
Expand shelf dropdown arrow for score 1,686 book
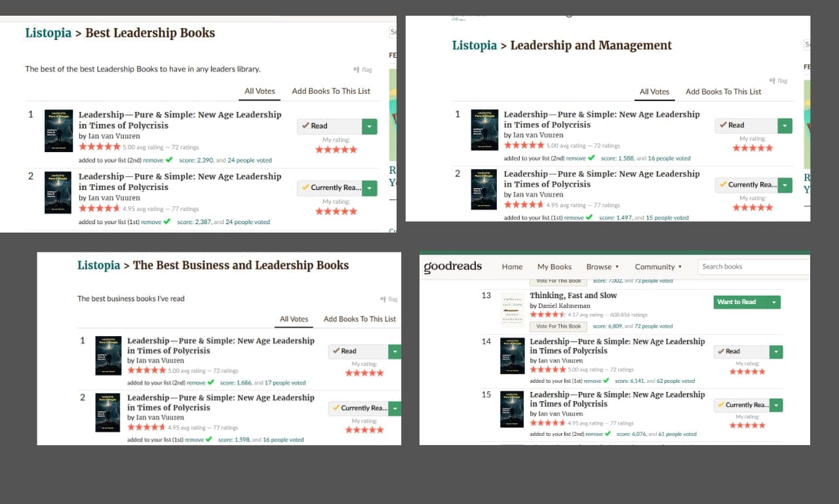(x=395, y=351)
